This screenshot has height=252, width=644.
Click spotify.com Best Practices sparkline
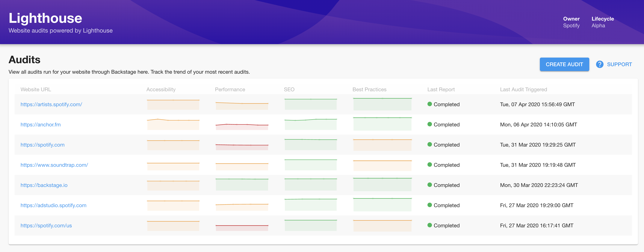(x=382, y=145)
